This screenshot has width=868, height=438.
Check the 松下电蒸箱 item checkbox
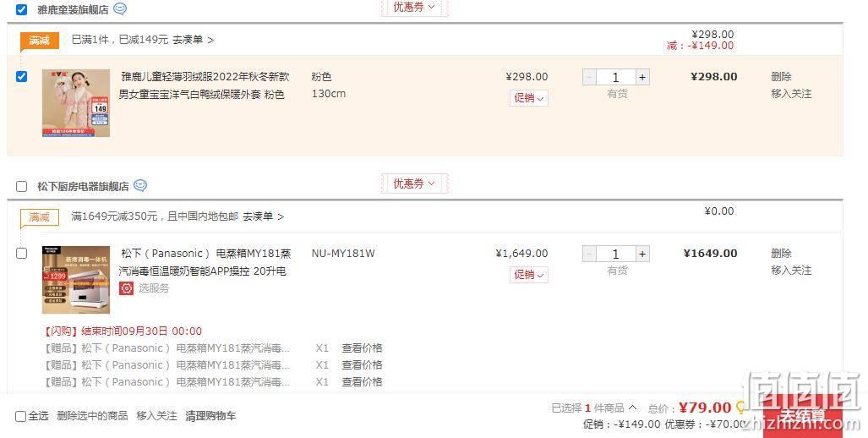[22, 253]
